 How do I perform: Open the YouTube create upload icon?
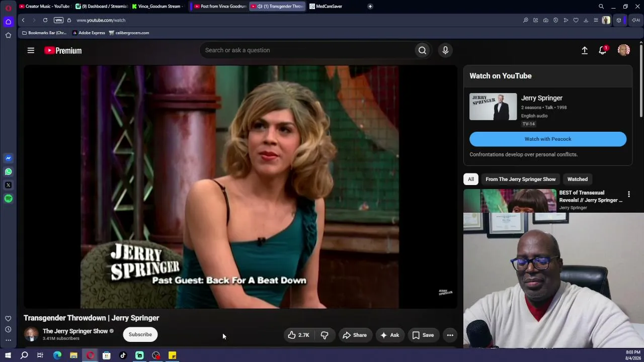(585, 50)
